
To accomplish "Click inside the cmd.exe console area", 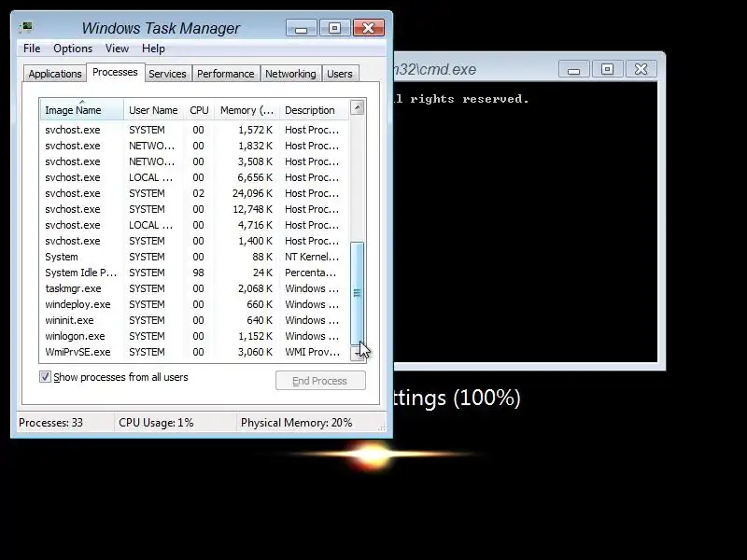I will [526, 224].
